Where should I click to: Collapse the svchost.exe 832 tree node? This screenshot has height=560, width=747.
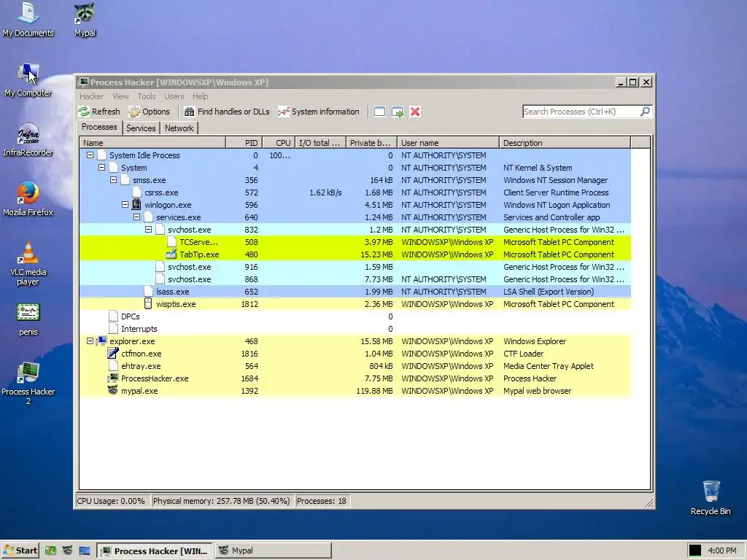148,230
